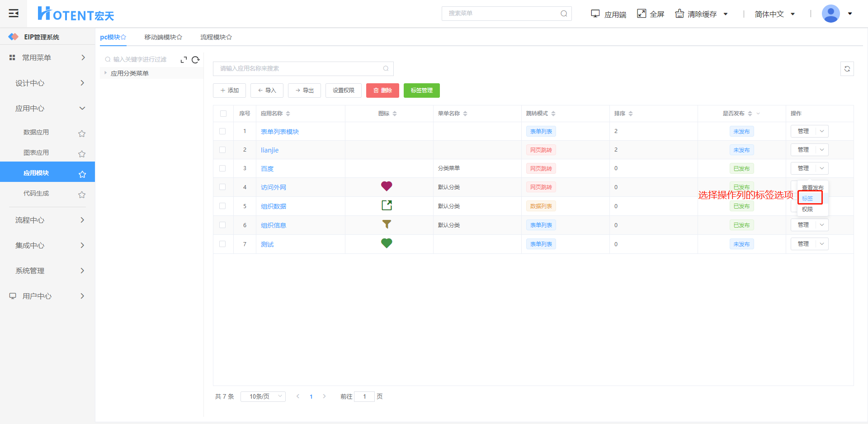Click the user avatar icon
This screenshot has height=424, width=868.
[x=830, y=14]
